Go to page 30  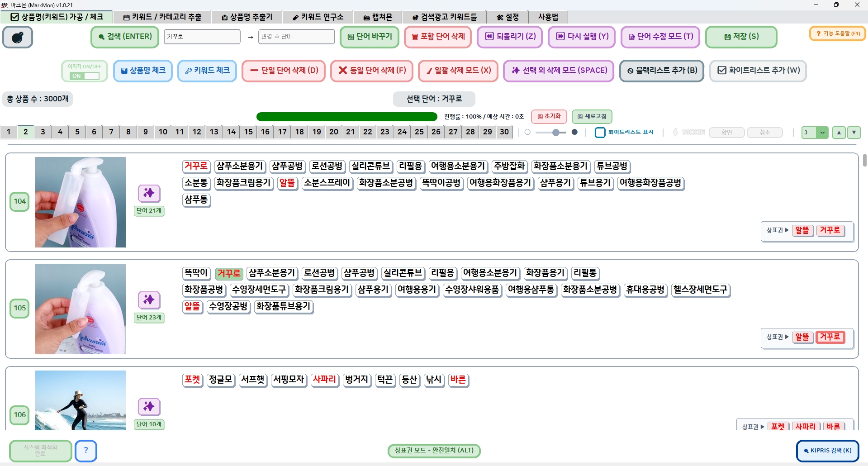click(504, 132)
